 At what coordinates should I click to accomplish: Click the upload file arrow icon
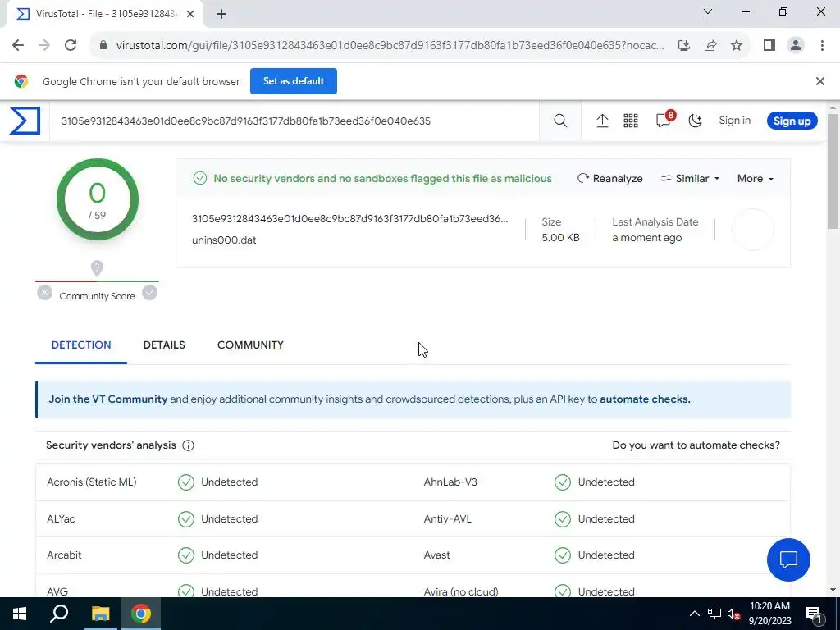pyautogui.click(x=602, y=121)
